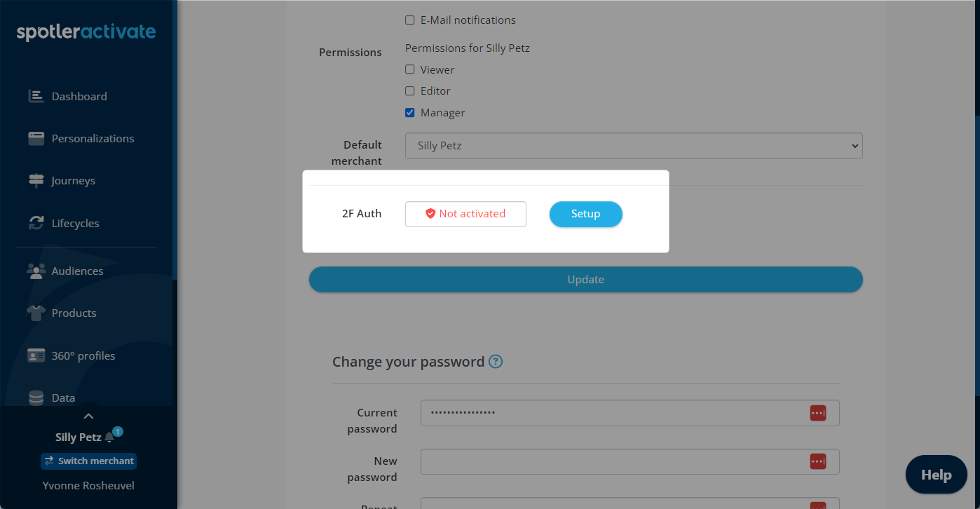
Task: Select the Products t-shirt icon
Action: 36,313
